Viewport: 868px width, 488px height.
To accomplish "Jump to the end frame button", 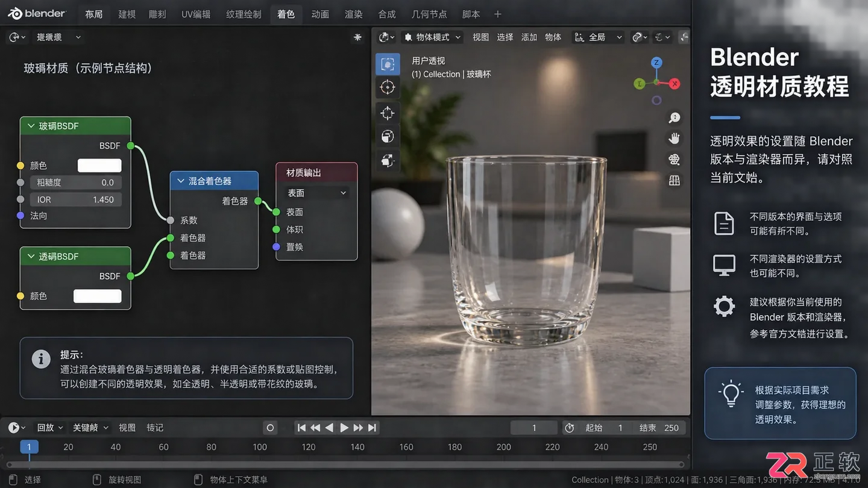I will pos(373,428).
